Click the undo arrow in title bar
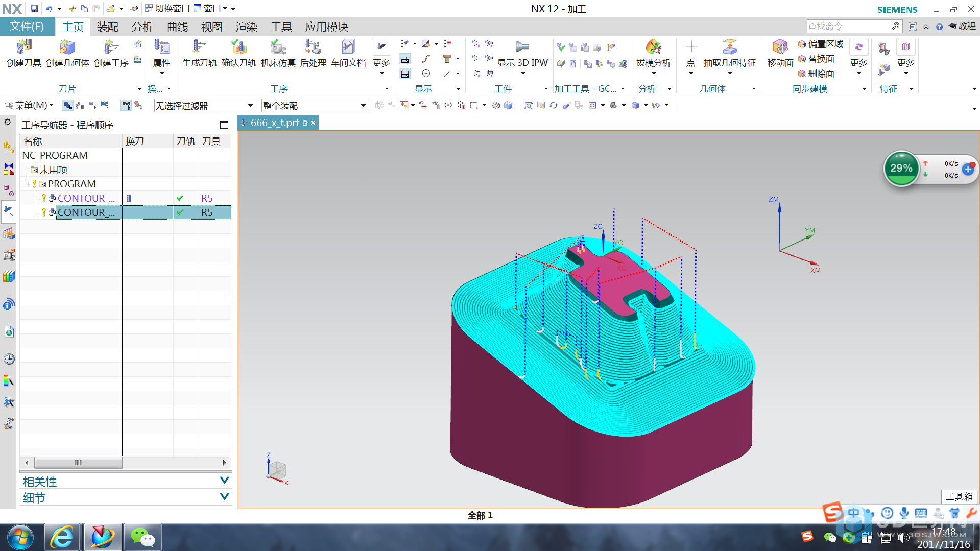The height and width of the screenshot is (551, 980). (x=49, y=9)
